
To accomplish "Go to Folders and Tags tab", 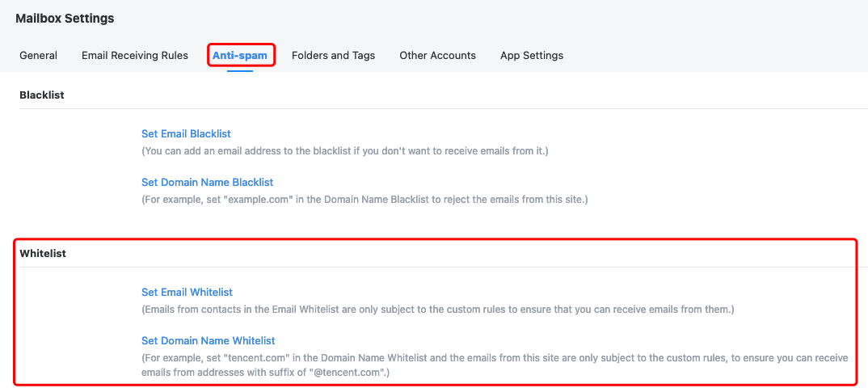I will click(x=333, y=56).
